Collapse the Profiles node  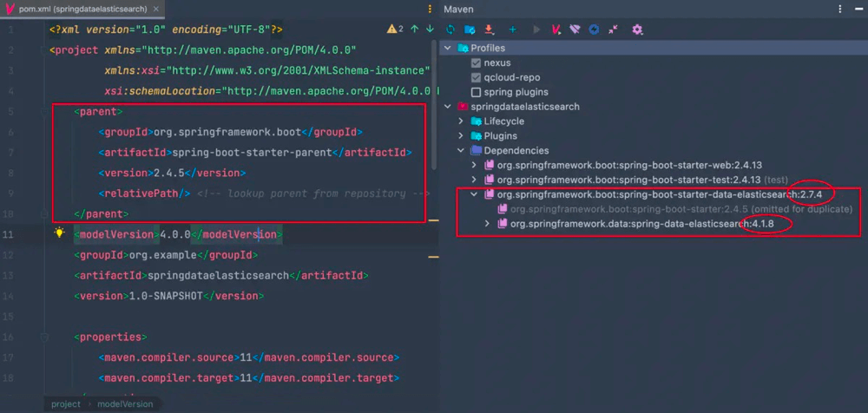point(449,49)
